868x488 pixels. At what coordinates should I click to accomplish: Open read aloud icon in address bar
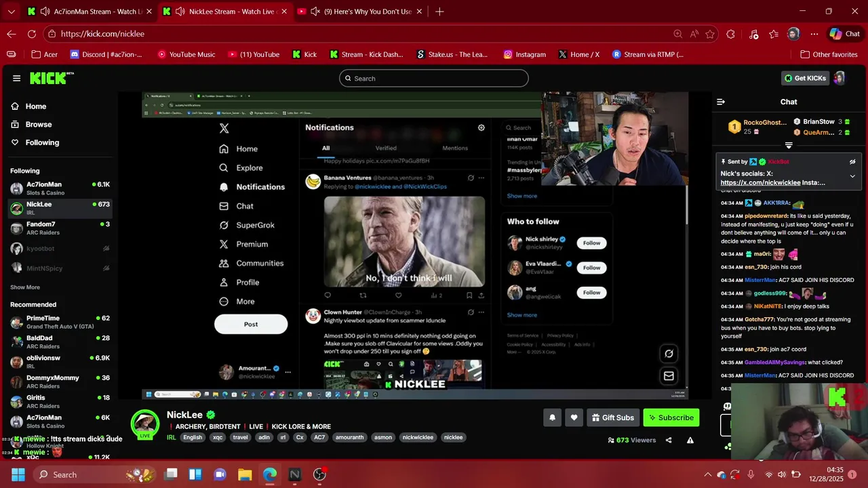click(x=694, y=34)
